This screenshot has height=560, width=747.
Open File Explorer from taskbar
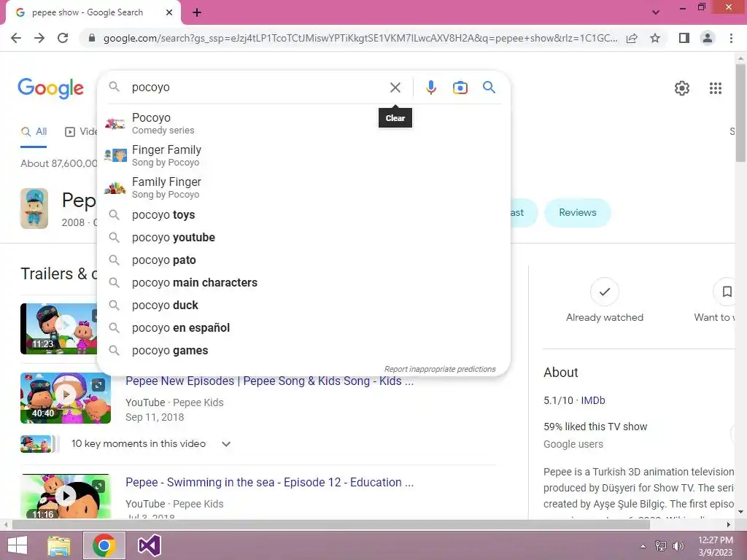pos(59,545)
